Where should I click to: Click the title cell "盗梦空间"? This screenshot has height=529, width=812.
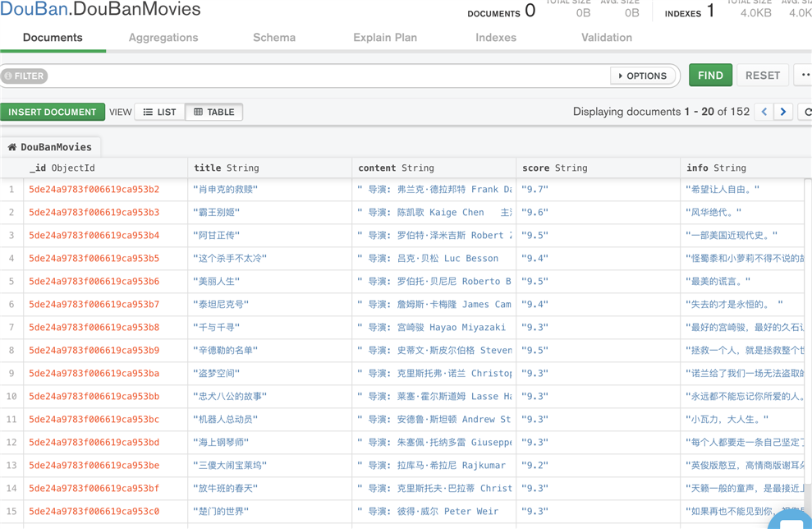click(269, 373)
